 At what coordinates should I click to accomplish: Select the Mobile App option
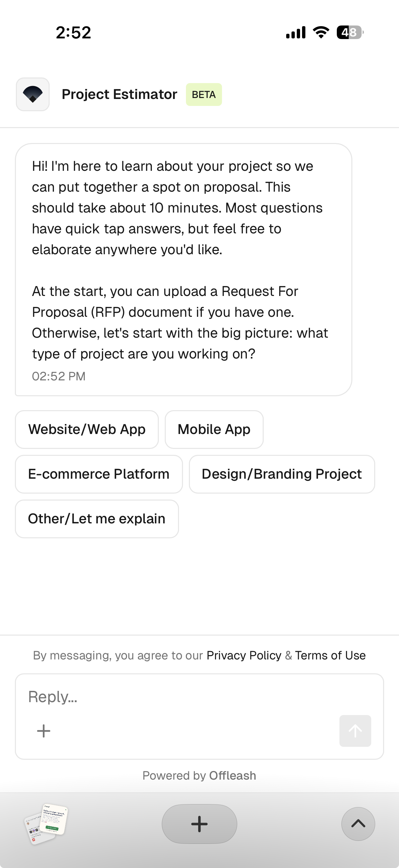(x=214, y=429)
